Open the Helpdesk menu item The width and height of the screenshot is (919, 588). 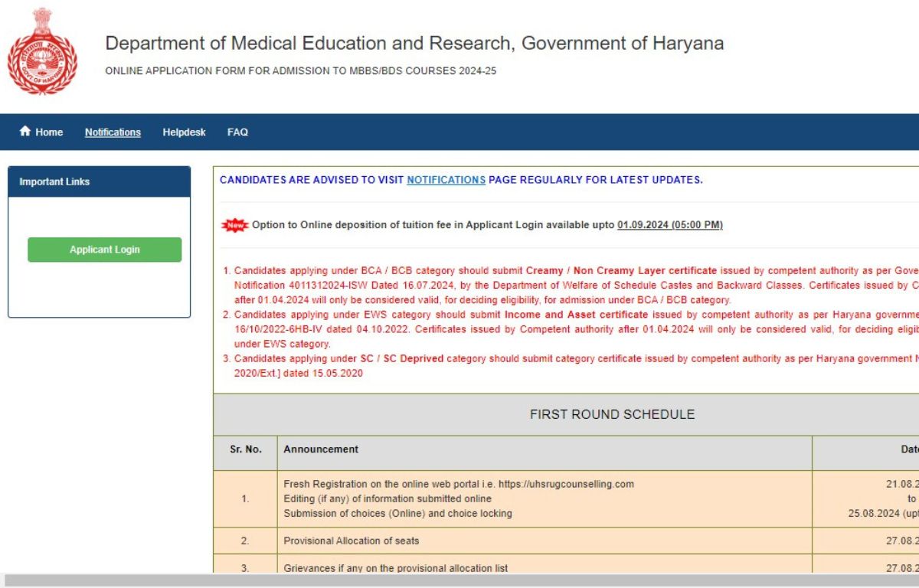click(x=184, y=132)
